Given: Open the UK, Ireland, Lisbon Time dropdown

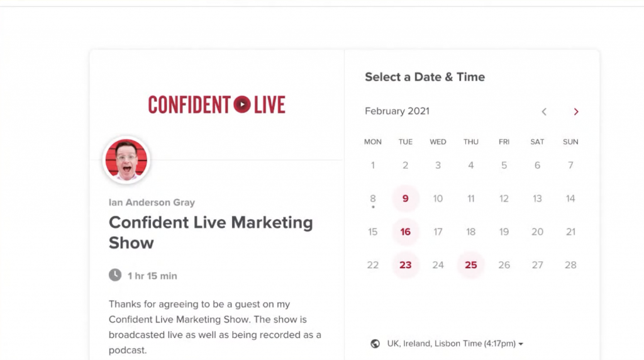Looking at the screenshot, I should (455, 344).
